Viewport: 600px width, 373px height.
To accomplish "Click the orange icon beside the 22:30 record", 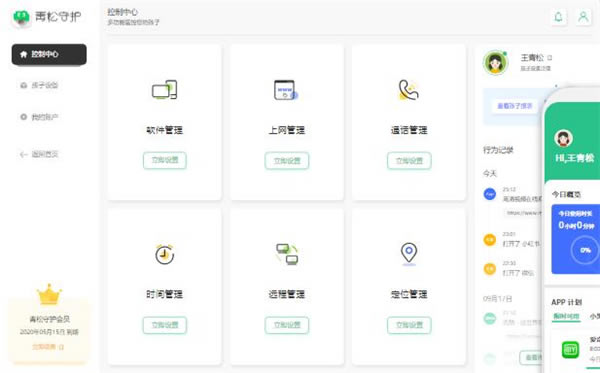I will pyautogui.click(x=490, y=269).
